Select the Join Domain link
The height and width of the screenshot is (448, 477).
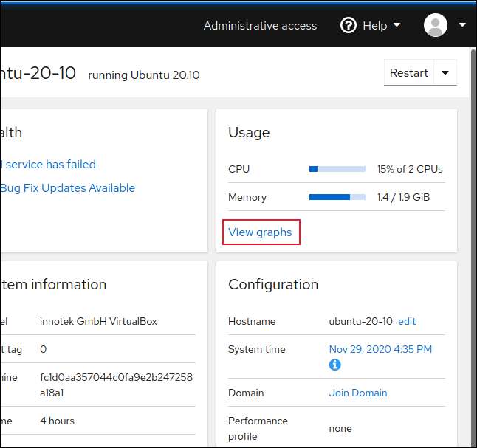coord(357,393)
